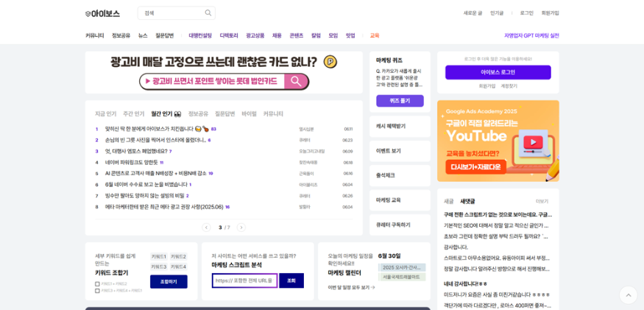The height and width of the screenshot is (310, 644).
Task: Click 다시보기+자료다운 on the YouTube banner
Action: [x=475, y=167]
